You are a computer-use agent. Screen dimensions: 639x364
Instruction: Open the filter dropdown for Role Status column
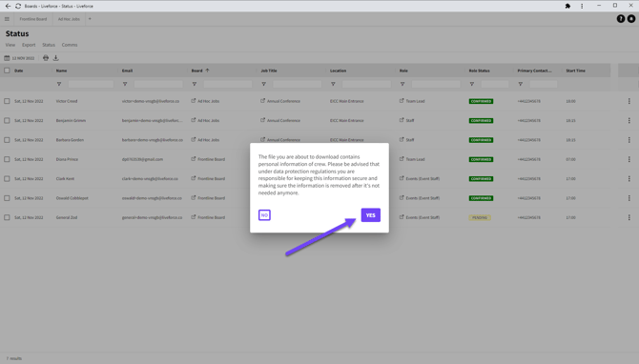click(472, 84)
